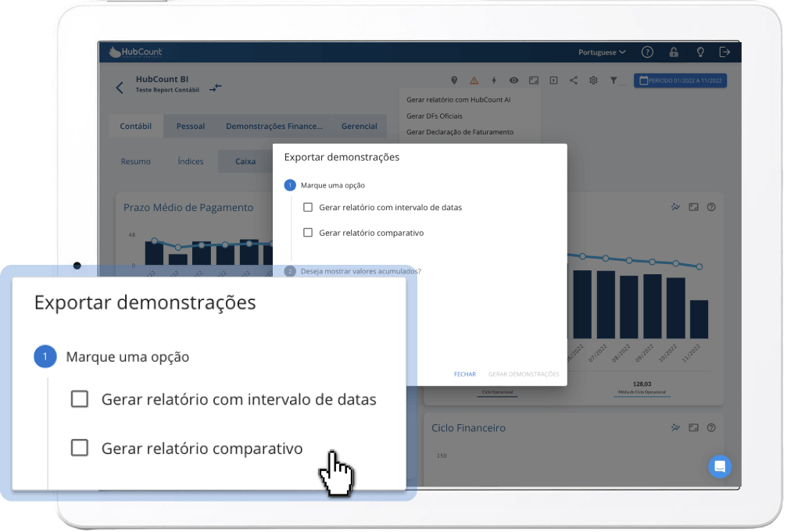787x532 pixels.
Task: Toggle the Média do Ciclo Operacional legend item
Action: tap(642, 392)
